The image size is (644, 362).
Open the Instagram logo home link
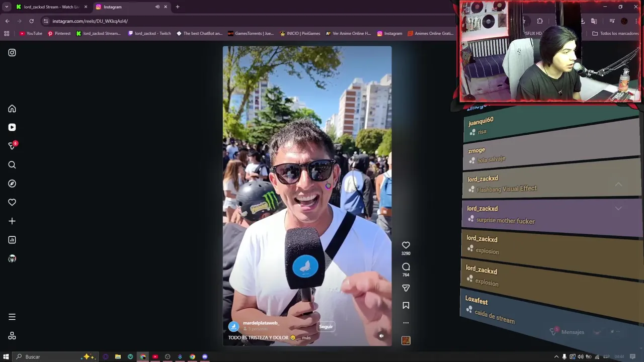[x=12, y=52]
